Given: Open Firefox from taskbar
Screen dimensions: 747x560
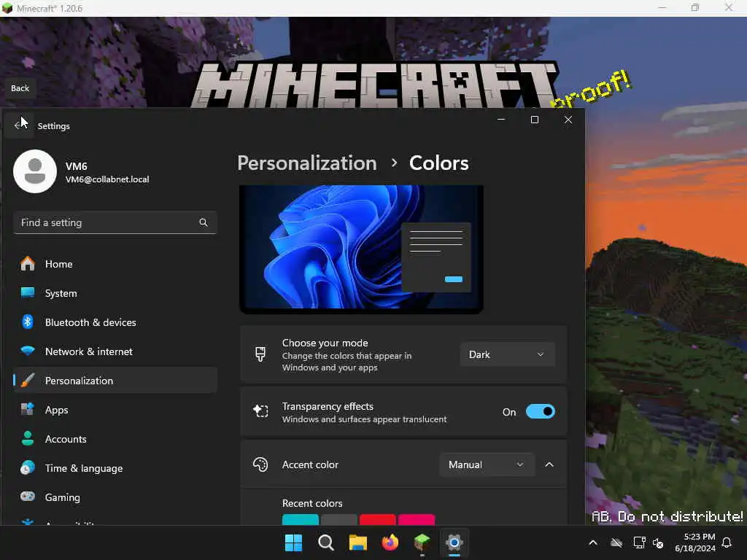Looking at the screenshot, I should point(390,542).
